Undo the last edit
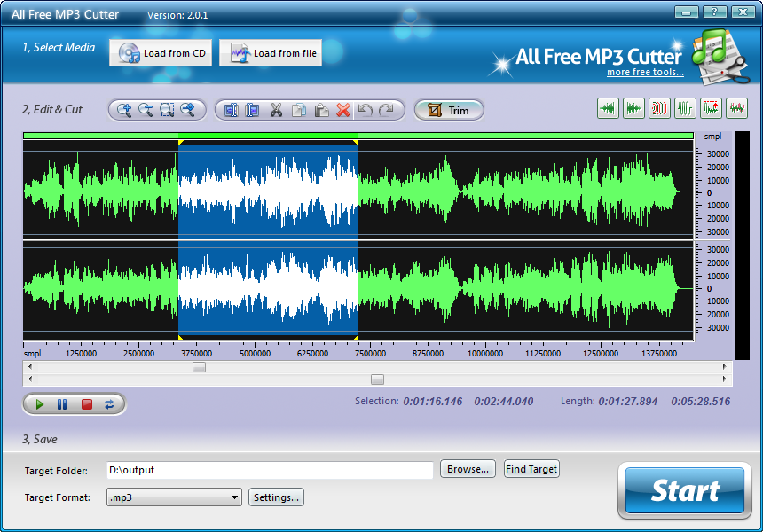The image size is (763, 532). 365,110
